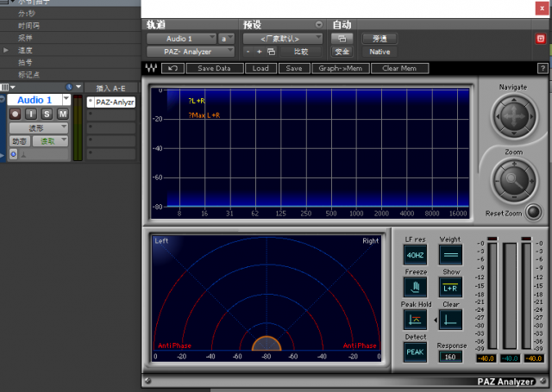Open the track list view dropdown icon
This screenshot has height=392, width=552.
pos(8,87)
